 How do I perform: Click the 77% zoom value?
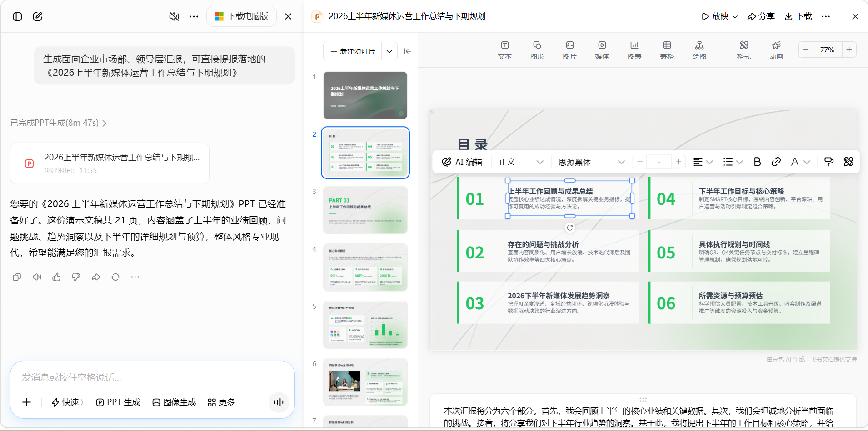click(x=828, y=50)
